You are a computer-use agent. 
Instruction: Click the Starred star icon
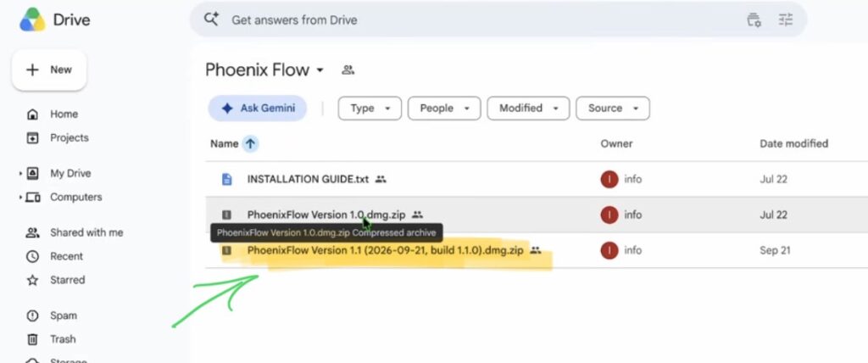(33, 281)
